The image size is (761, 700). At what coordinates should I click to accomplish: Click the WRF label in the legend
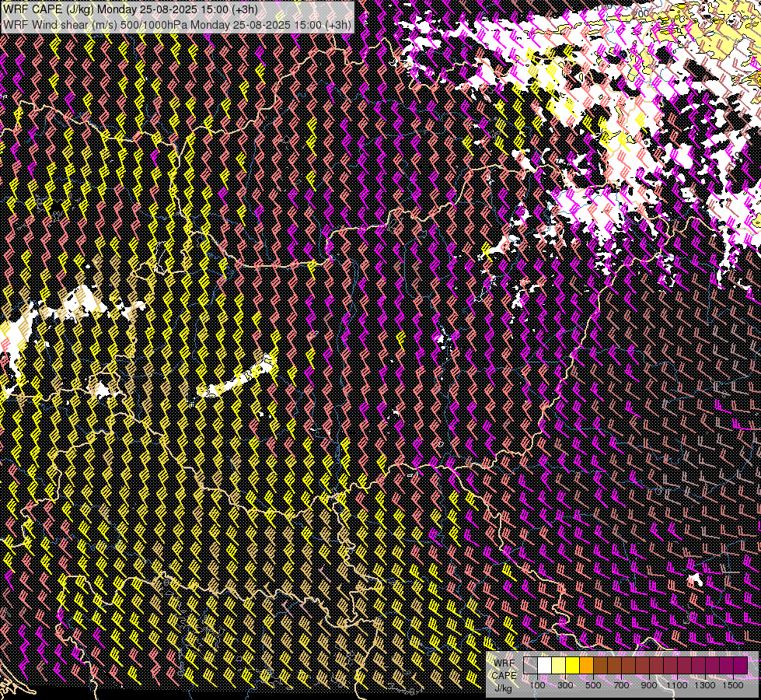tap(504, 663)
